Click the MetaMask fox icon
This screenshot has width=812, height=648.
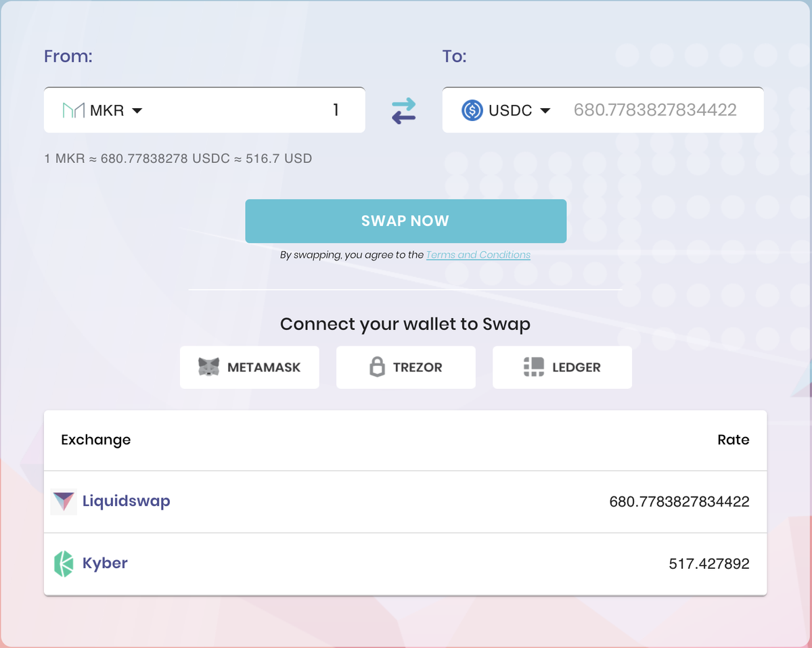pos(209,367)
